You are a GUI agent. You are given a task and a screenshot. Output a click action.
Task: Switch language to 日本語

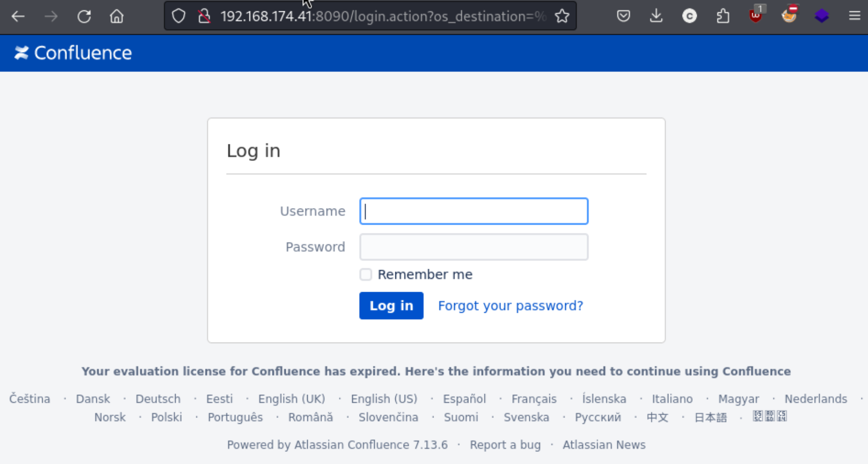click(x=710, y=418)
